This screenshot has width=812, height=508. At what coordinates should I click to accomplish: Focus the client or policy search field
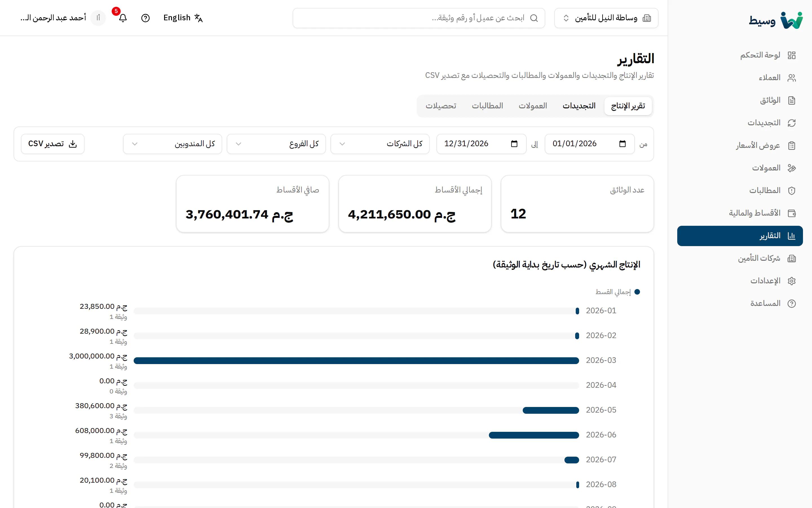[419, 18]
